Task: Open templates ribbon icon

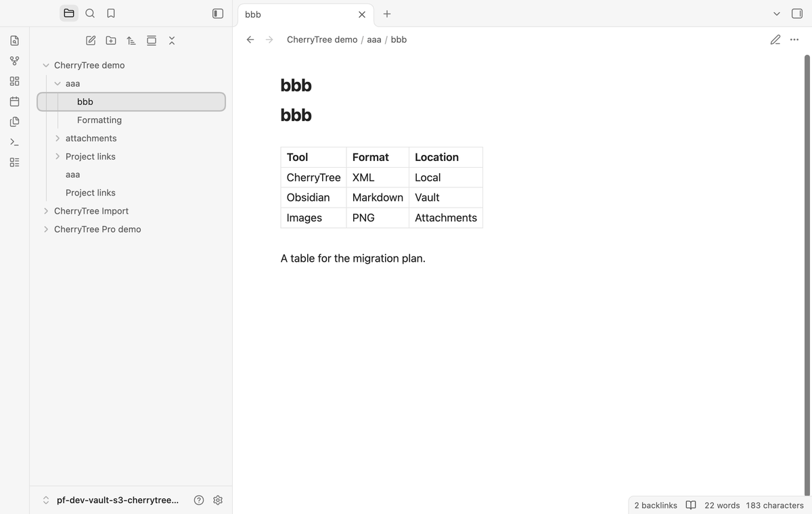Action: (x=15, y=122)
